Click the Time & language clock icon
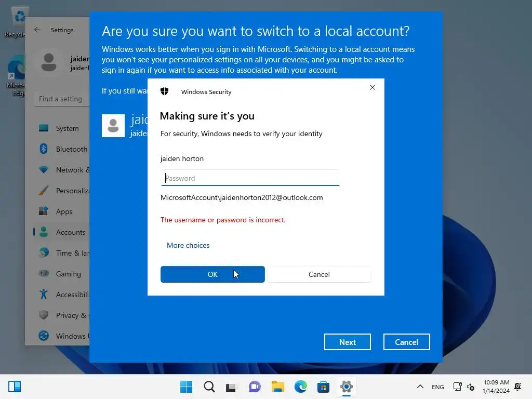The image size is (532, 399). (44, 253)
